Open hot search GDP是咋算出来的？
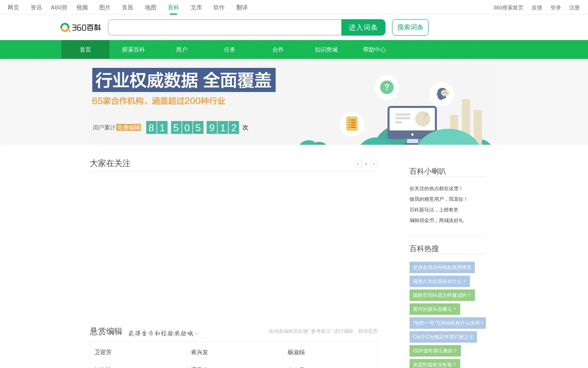 [x=435, y=351]
